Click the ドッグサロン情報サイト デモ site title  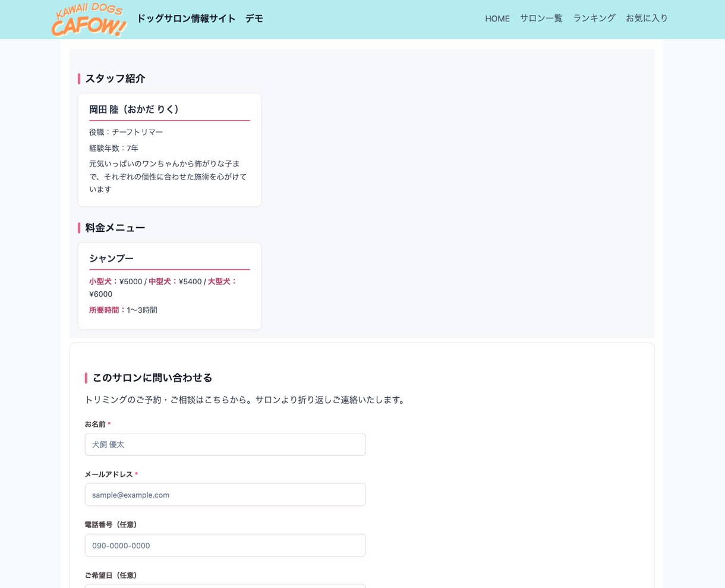(x=200, y=18)
